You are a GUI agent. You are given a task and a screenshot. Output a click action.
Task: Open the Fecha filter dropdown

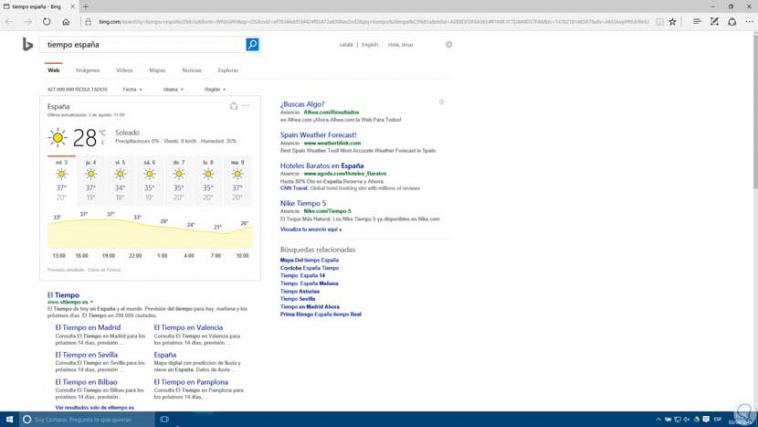point(132,89)
